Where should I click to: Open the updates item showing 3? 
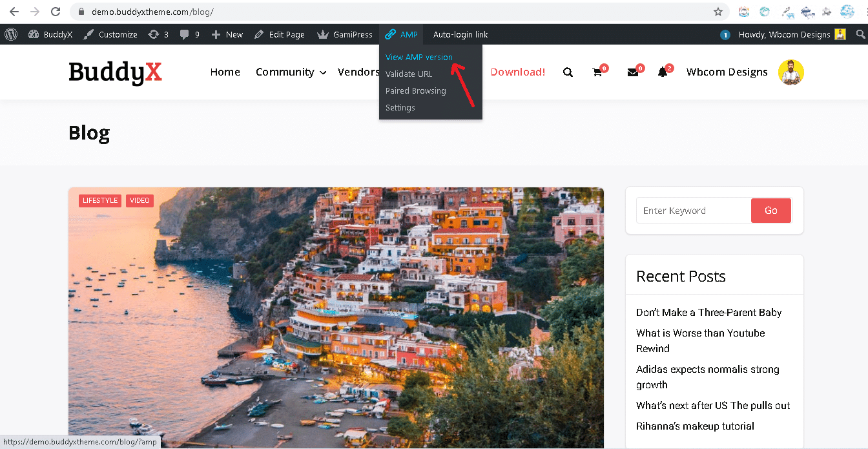pos(158,34)
